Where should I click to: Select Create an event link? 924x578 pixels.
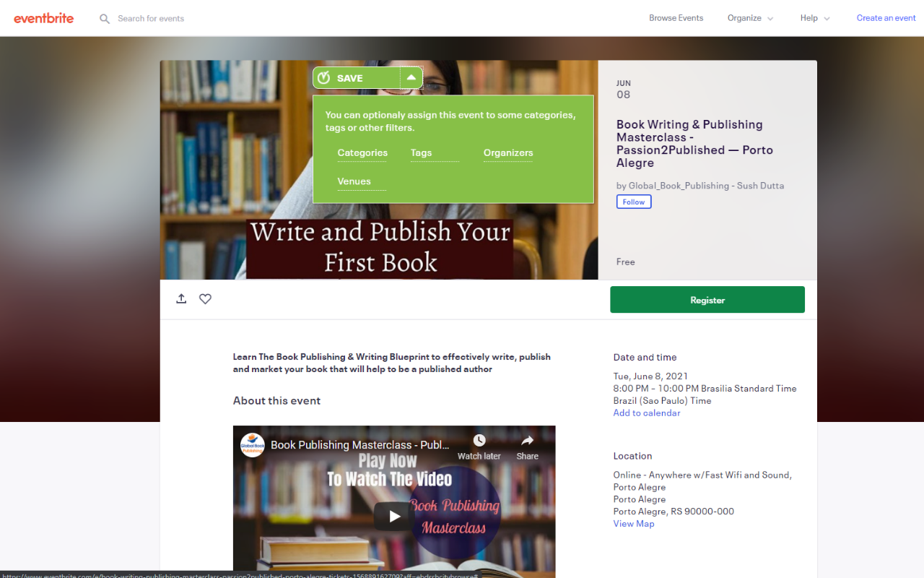(886, 18)
